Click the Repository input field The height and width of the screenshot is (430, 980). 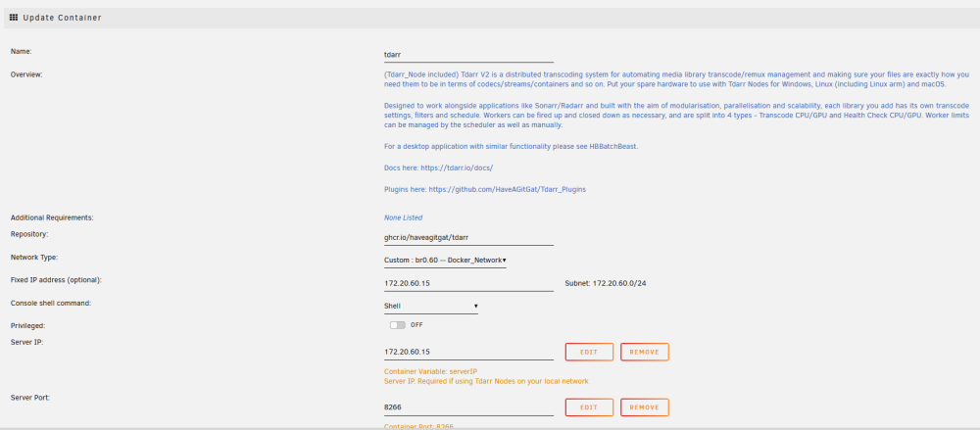coord(468,237)
